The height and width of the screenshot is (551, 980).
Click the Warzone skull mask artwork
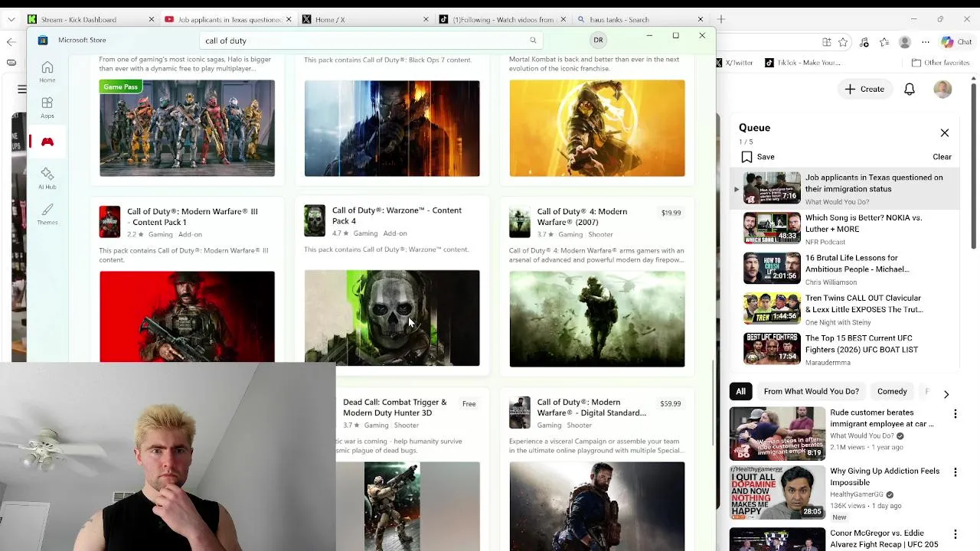[x=392, y=318]
